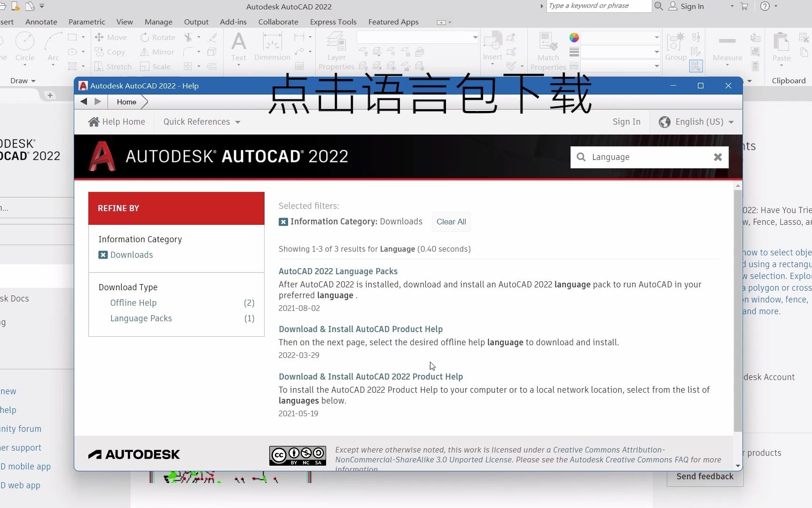The height and width of the screenshot is (508, 812).
Task: Select the Arc draw tool
Action: point(53,47)
